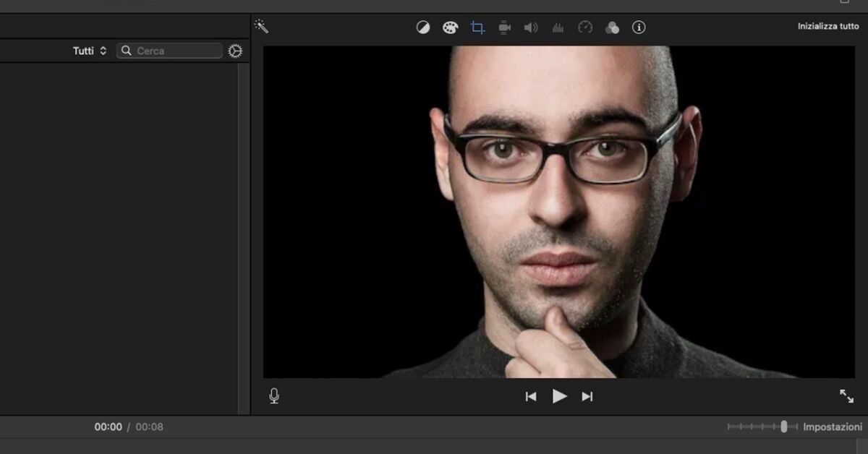Open the speed speedometer tool

(585, 27)
